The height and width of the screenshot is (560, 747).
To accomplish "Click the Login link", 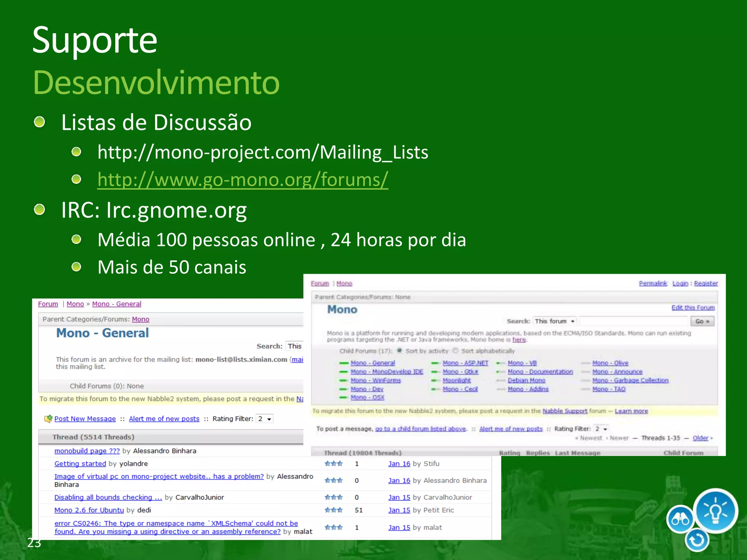I will 680,283.
